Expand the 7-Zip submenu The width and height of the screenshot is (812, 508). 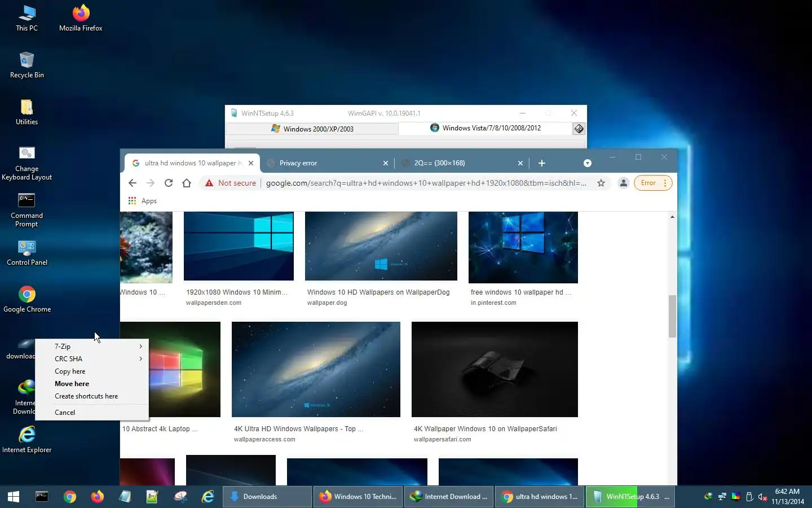[x=92, y=347]
